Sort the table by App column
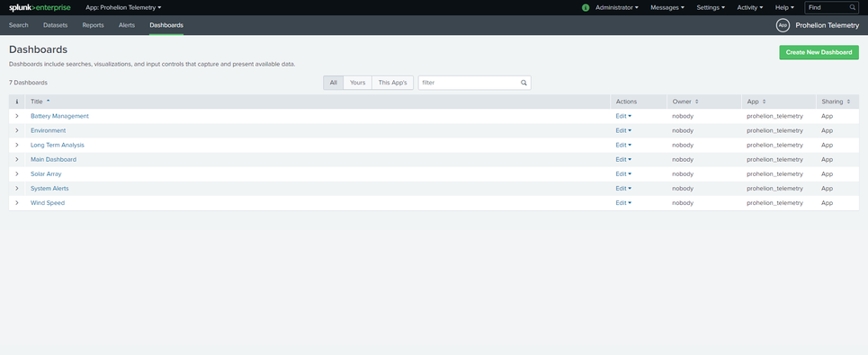This screenshot has height=355, width=868. pos(756,102)
